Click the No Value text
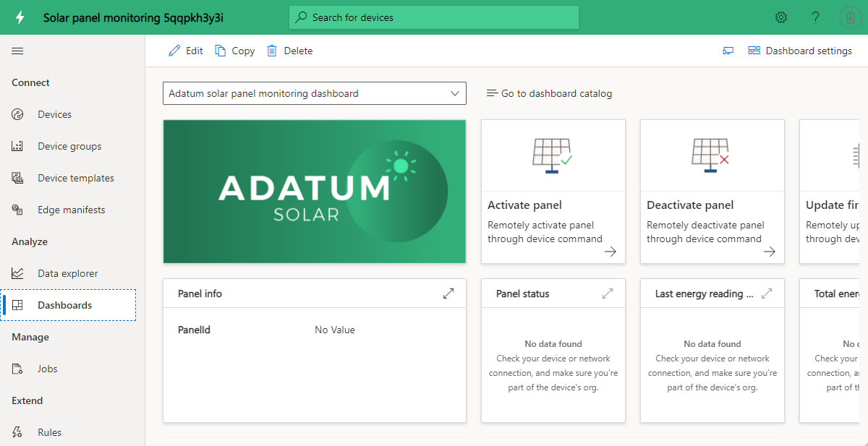This screenshot has width=868, height=446. pos(335,330)
